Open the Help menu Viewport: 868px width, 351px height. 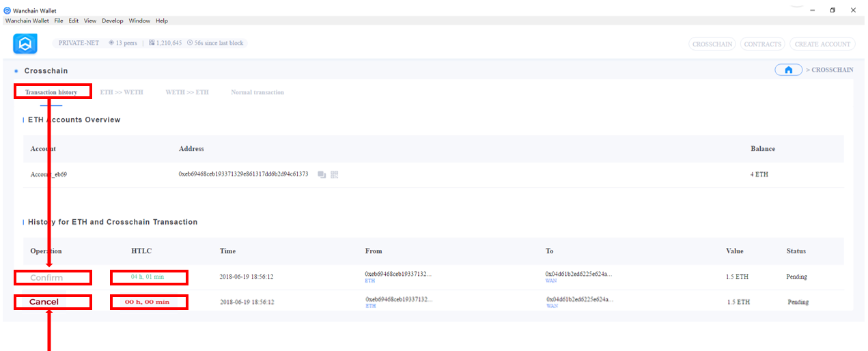pos(162,21)
